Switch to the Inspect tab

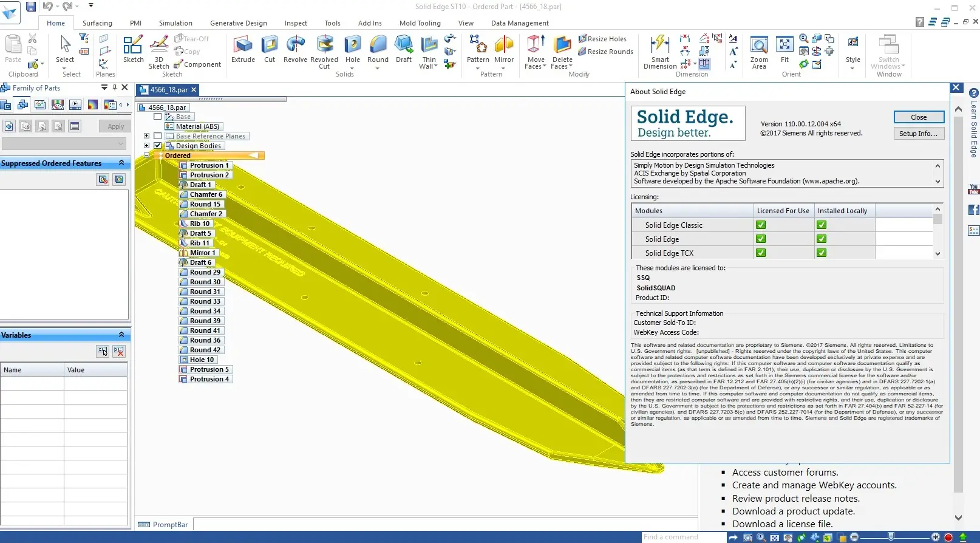(296, 23)
